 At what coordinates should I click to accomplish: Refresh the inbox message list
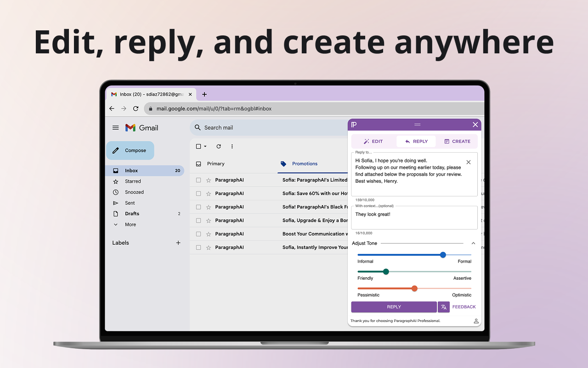pyautogui.click(x=219, y=146)
